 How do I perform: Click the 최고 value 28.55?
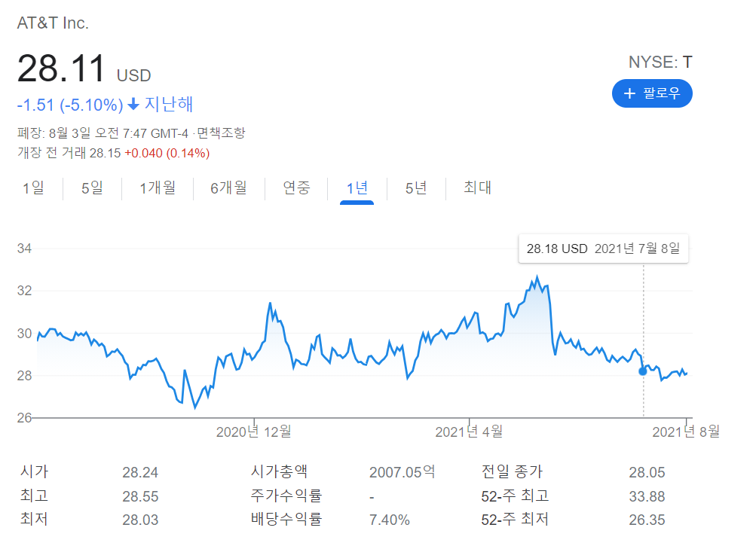tap(140, 496)
